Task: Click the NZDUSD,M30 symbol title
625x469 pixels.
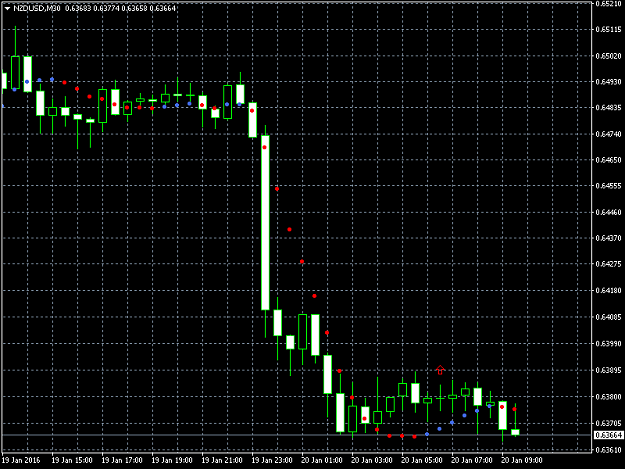Action: point(37,8)
